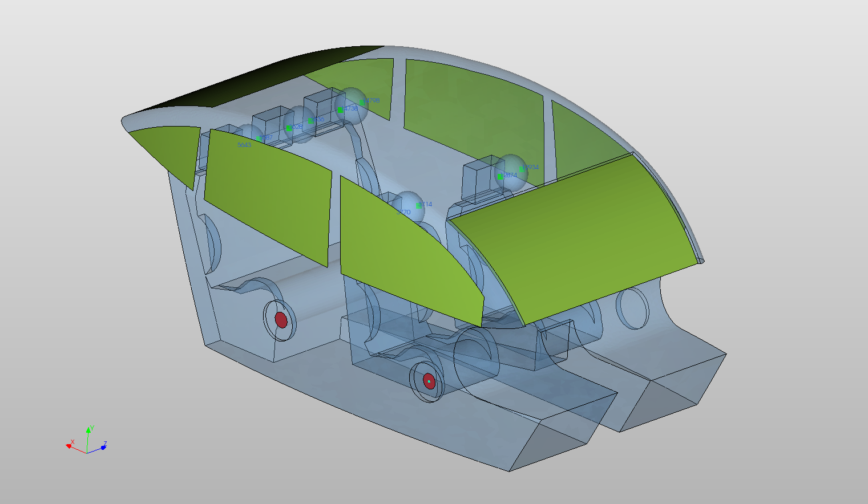
Task: Select the node marker labeled 5587
Action: coord(259,139)
